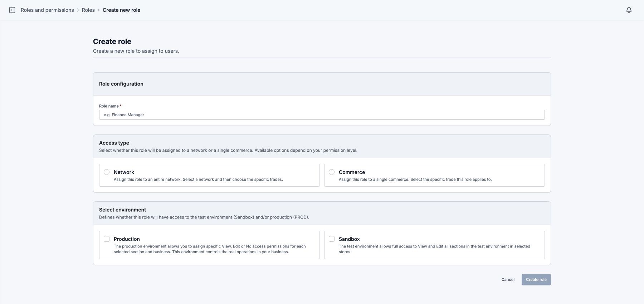Click the Create role button
The image size is (644, 304).
click(x=536, y=280)
